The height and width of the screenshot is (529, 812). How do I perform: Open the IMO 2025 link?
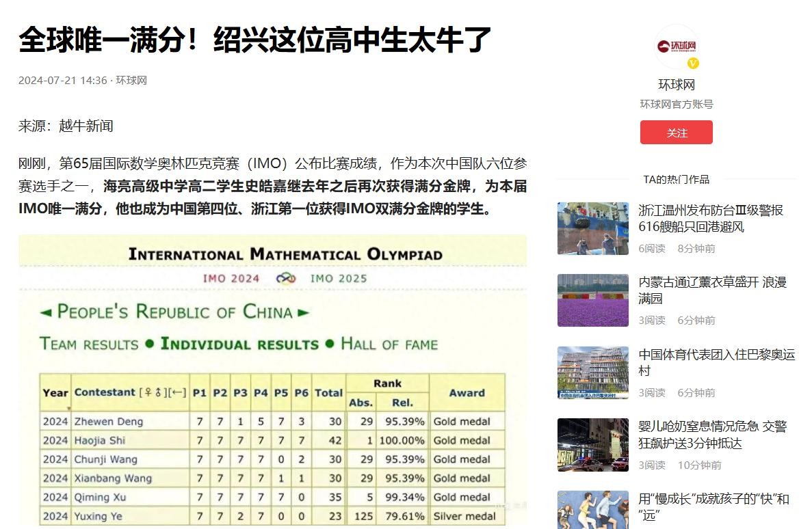click(339, 278)
